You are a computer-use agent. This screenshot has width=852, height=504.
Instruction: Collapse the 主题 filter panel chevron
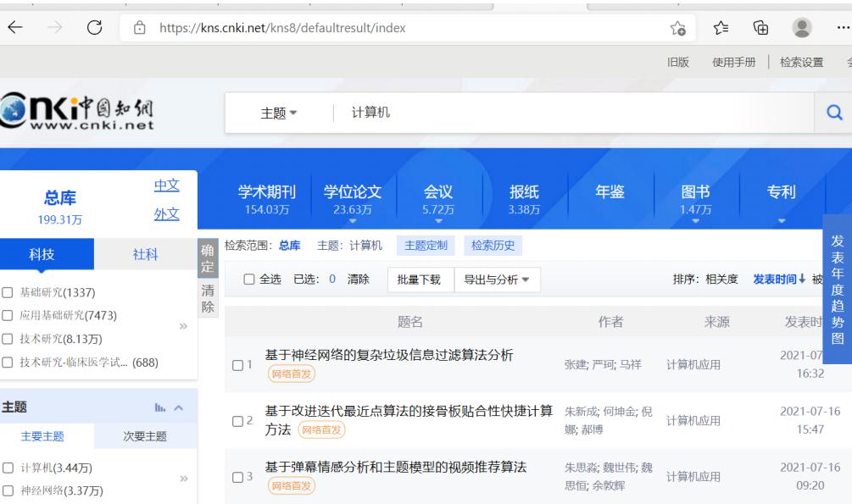(x=179, y=407)
